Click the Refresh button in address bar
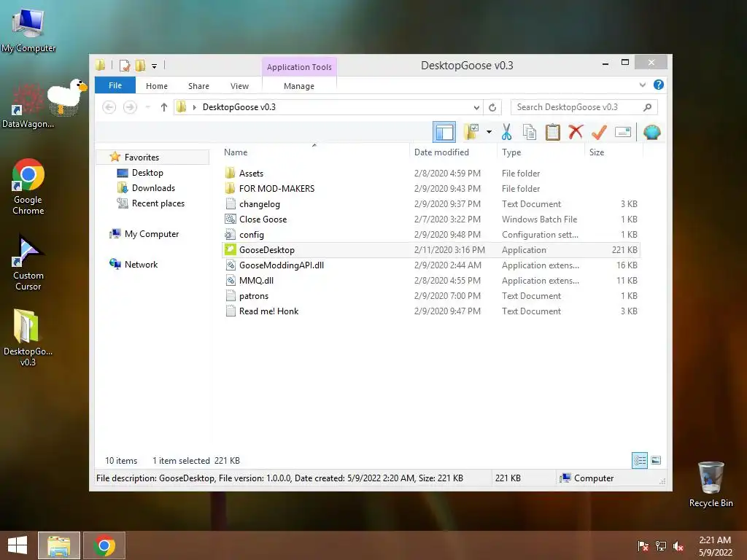This screenshot has height=560, width=747. tap(492, 107)
